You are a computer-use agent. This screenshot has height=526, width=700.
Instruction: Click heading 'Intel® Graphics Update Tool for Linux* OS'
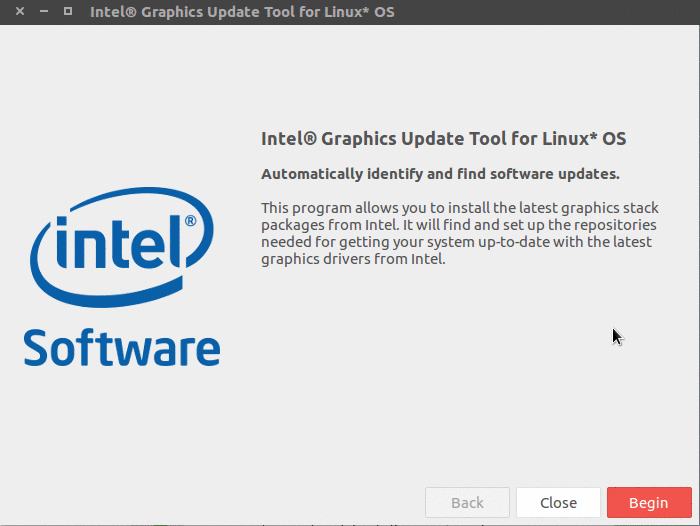(443, 138)
